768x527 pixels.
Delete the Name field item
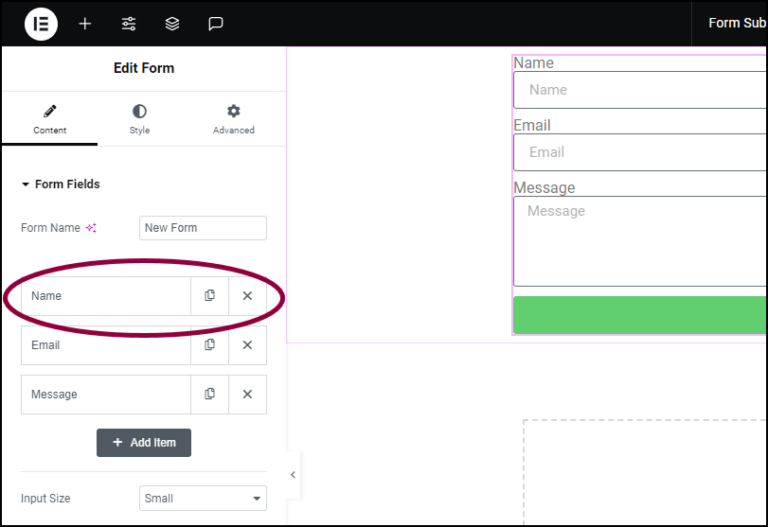coord(247,296)
